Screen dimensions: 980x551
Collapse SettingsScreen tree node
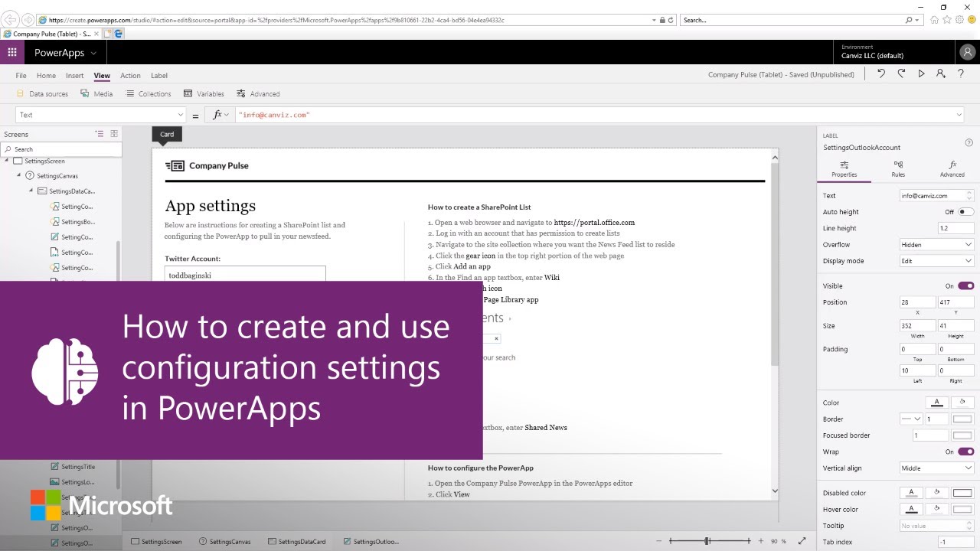point(7,161)
